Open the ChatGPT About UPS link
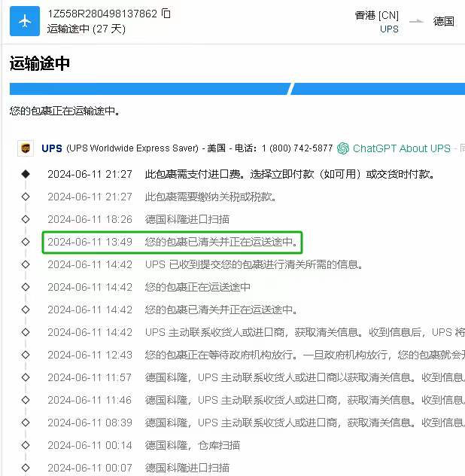Screen dimensions: 465x476 tap(401, 148)
